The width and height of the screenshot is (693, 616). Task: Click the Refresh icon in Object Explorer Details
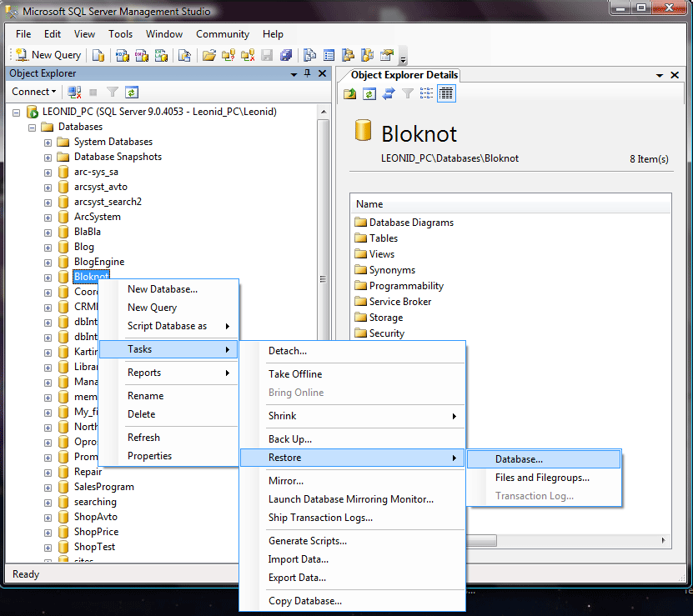369,93
